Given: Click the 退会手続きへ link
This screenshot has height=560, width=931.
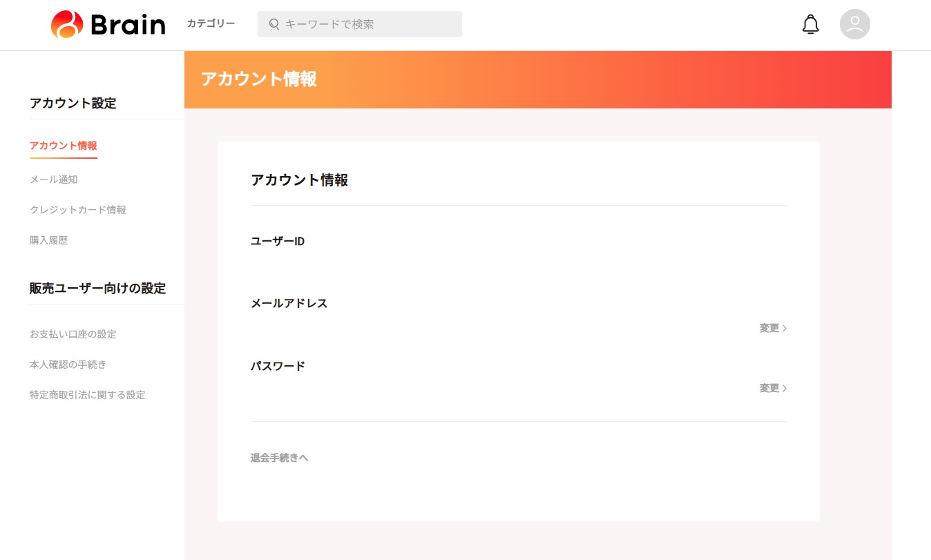Looking at the screenshot, I should click(280, 458).
